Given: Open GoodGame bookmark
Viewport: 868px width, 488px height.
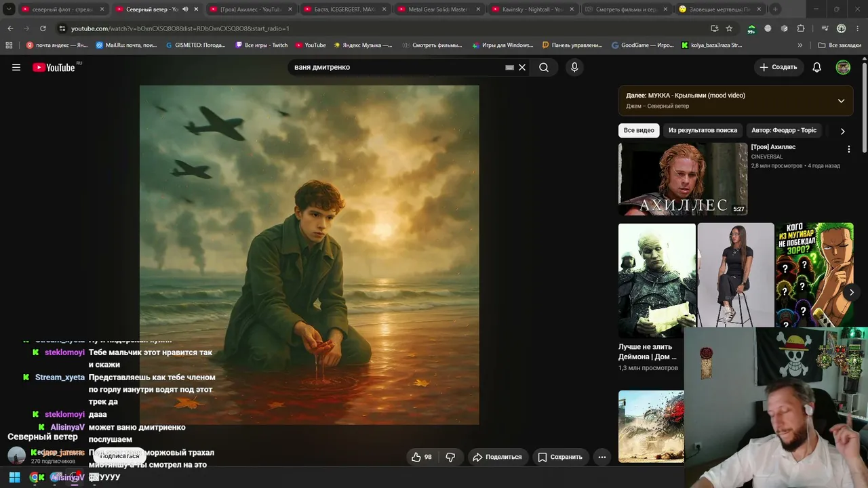Looking at the screenshot, I should click(x=643, y=45).
